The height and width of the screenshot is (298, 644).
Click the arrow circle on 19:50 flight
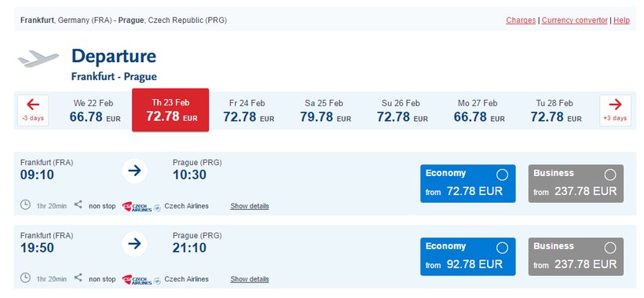coord(134,245)
